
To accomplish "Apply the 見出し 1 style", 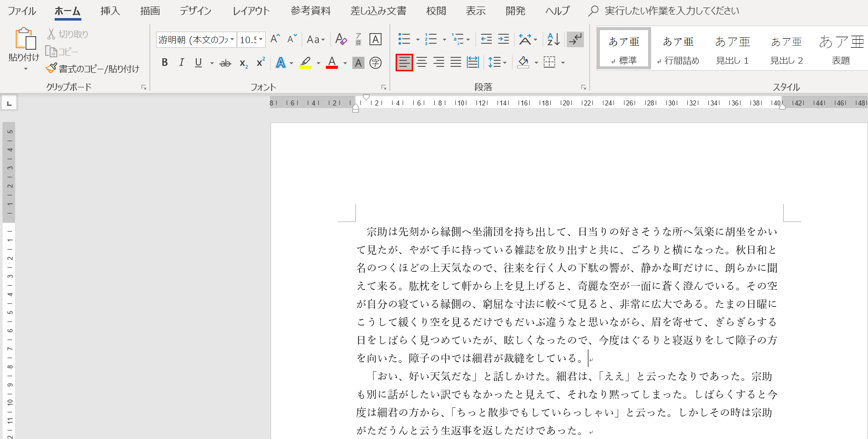I will (732, 48).
